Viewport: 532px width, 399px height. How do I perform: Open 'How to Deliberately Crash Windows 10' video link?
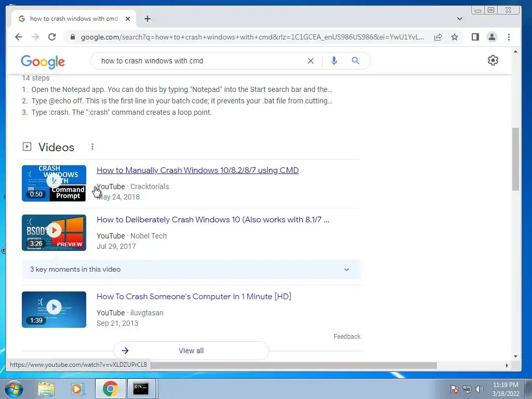(x=212, y=220)
